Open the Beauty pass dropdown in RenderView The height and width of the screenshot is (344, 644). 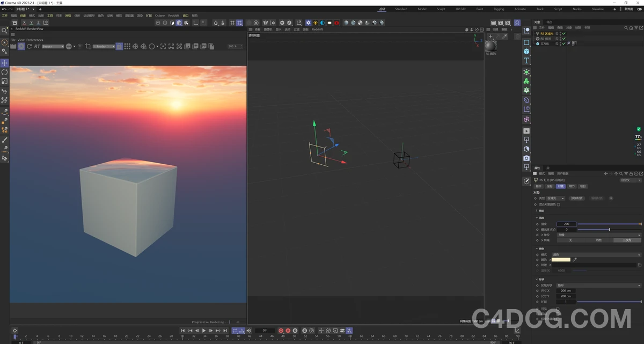(52, 46)
